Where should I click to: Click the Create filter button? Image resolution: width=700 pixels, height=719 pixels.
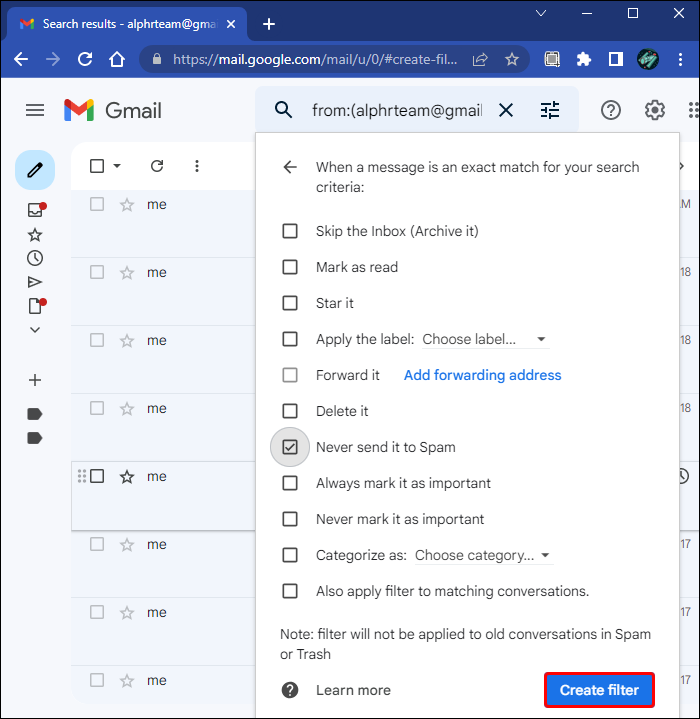[x=599, y=690]
